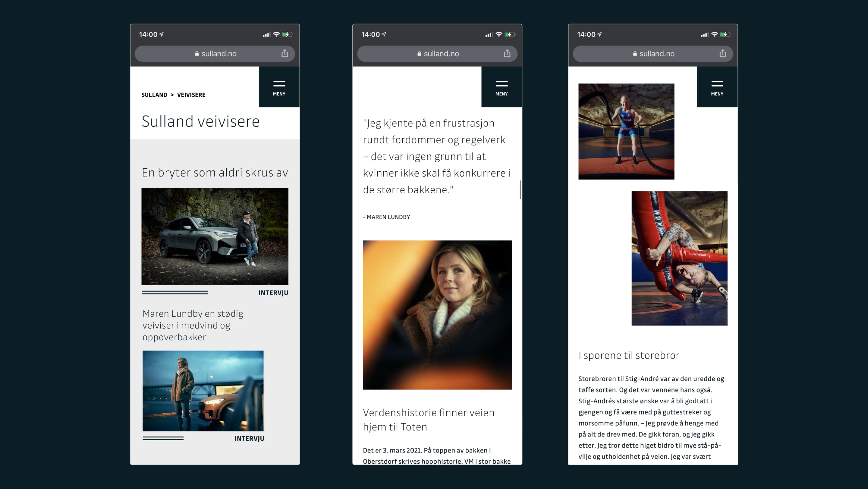Open the MENY hamburger menu on the right phone
Viewport: 868px width, 489px height.
tap(717, 87)
